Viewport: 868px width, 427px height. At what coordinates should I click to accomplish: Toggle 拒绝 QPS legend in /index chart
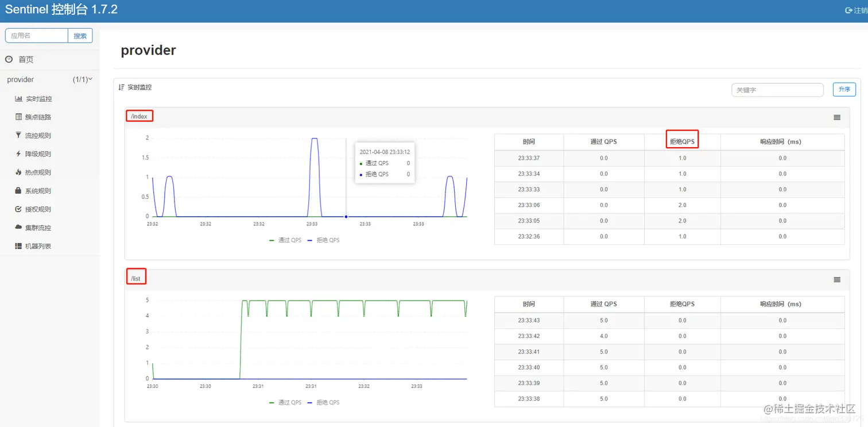(323, 240)
